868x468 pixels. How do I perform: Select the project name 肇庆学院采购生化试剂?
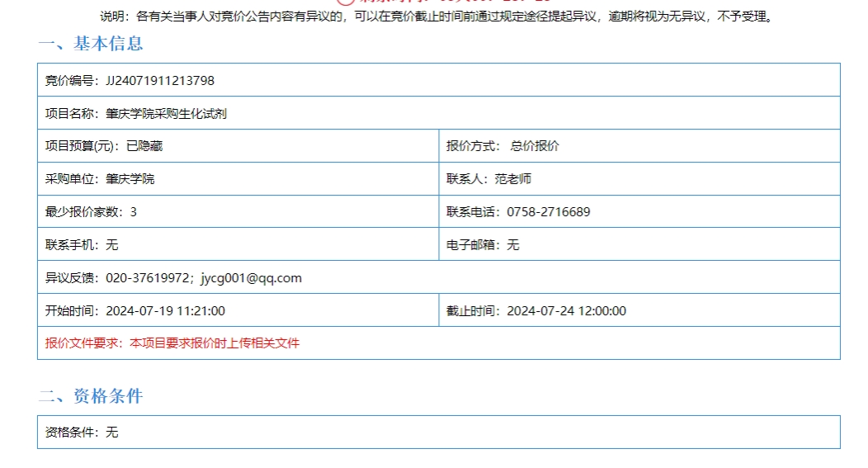(166, 113)
